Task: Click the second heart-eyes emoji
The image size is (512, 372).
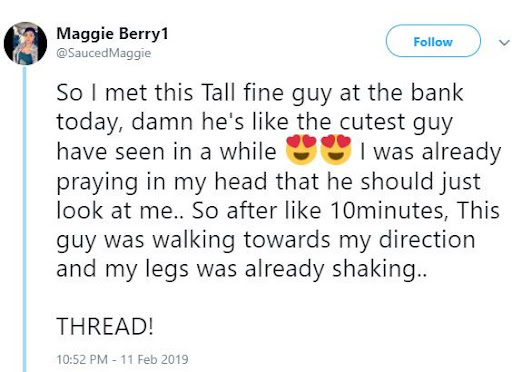Action: point(336,150)
